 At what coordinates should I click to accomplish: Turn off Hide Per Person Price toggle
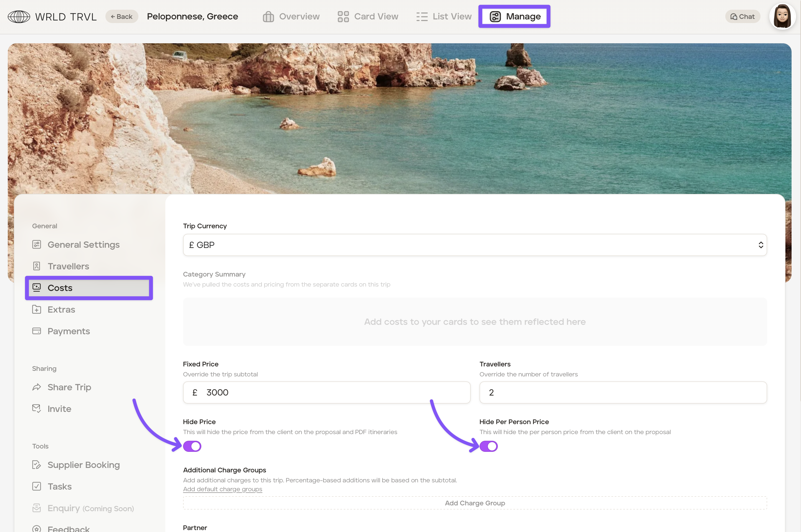click(x=488, y=446)
